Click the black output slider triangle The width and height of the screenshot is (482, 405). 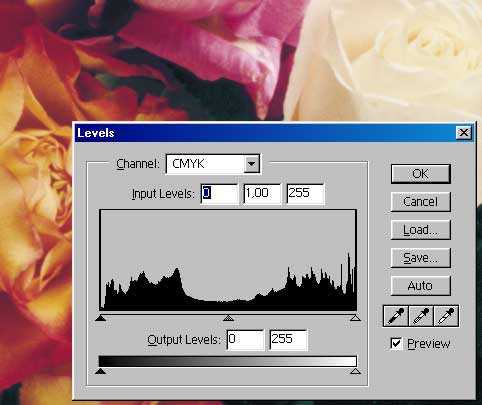[100, 371]
